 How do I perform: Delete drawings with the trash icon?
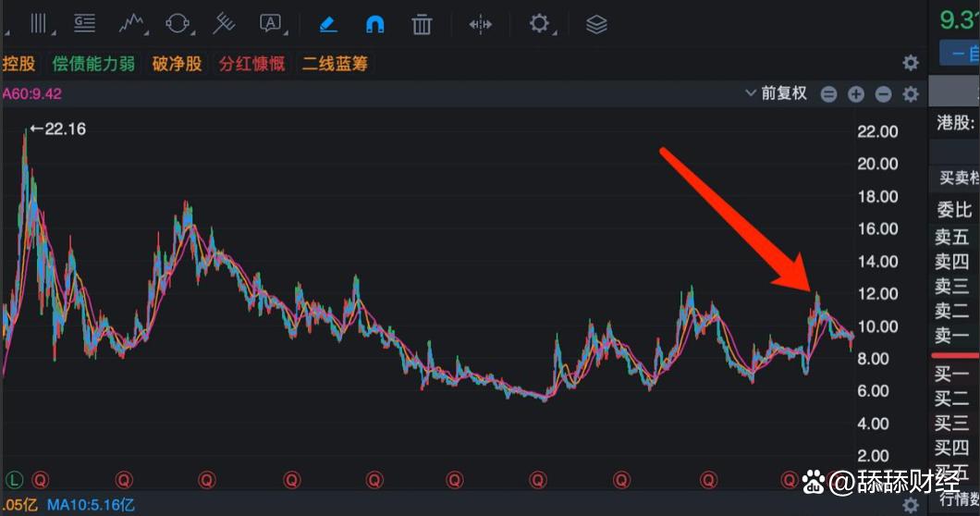[x=422, y=24]
